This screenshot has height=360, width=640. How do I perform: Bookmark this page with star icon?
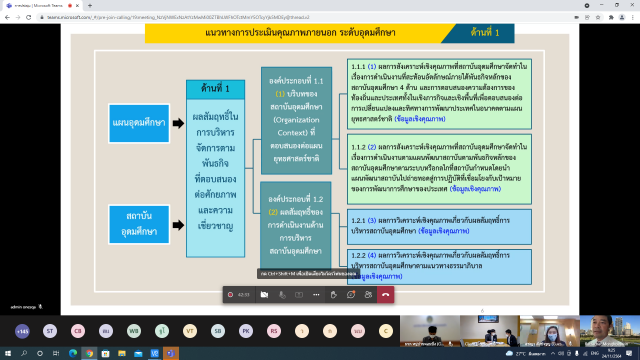[x=598, y=18]
